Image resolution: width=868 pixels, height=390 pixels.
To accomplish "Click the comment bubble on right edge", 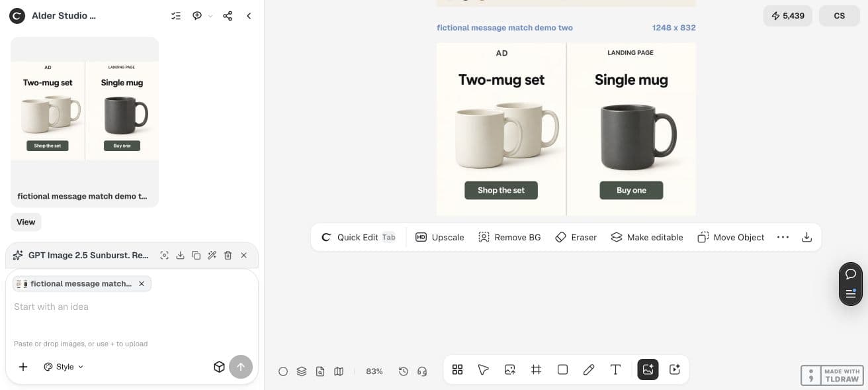I will click(851, 274).
